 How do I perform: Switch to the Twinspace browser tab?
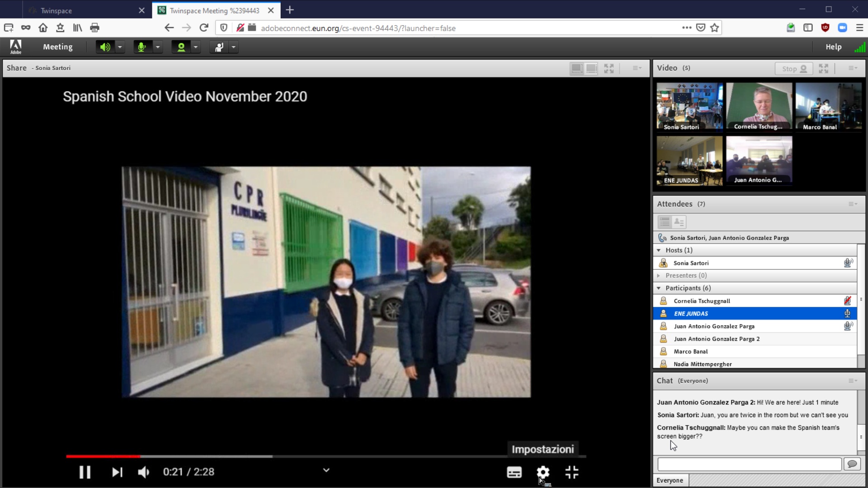click(x=57, y=10)
